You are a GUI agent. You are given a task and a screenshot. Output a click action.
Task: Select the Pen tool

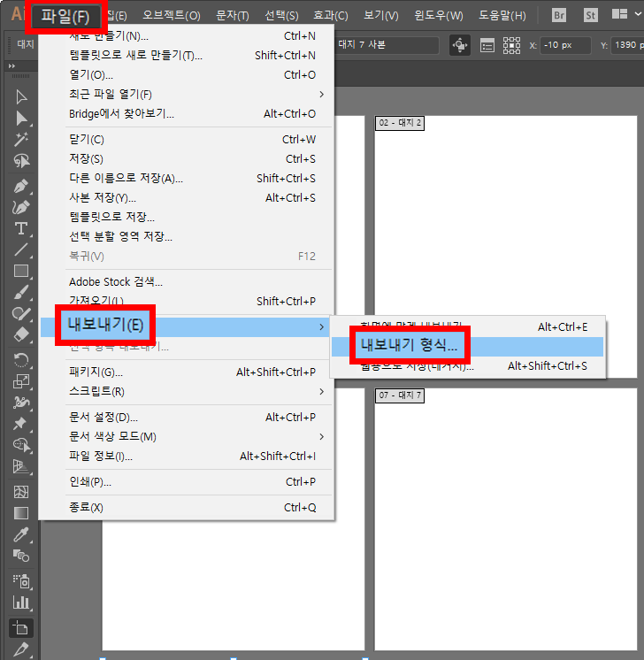(21, 186)
